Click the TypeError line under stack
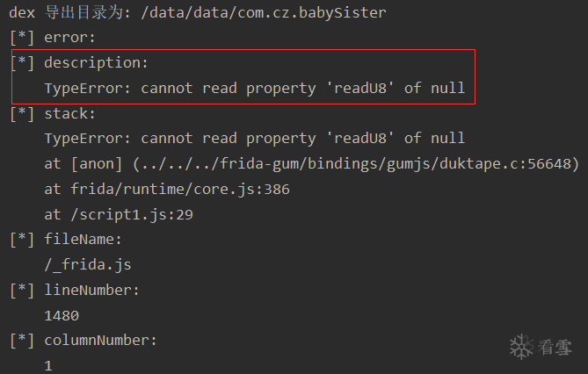 point(254,139)
